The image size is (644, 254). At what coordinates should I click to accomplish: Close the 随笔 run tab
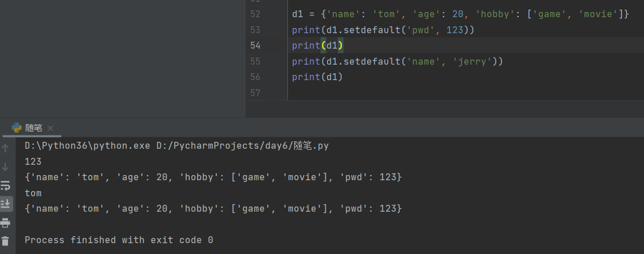point(50,129)
